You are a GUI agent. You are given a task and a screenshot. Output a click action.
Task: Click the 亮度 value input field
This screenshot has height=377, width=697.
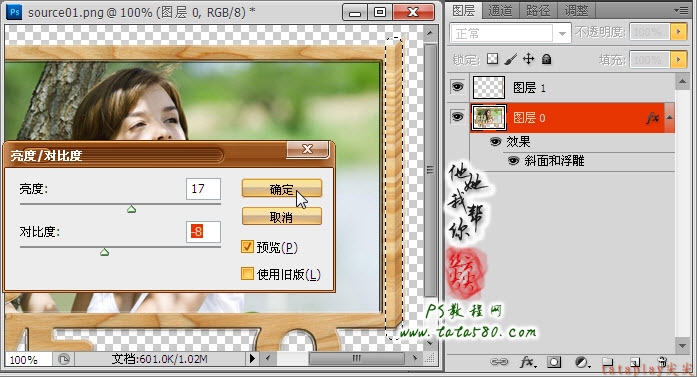tap(203, 189)
